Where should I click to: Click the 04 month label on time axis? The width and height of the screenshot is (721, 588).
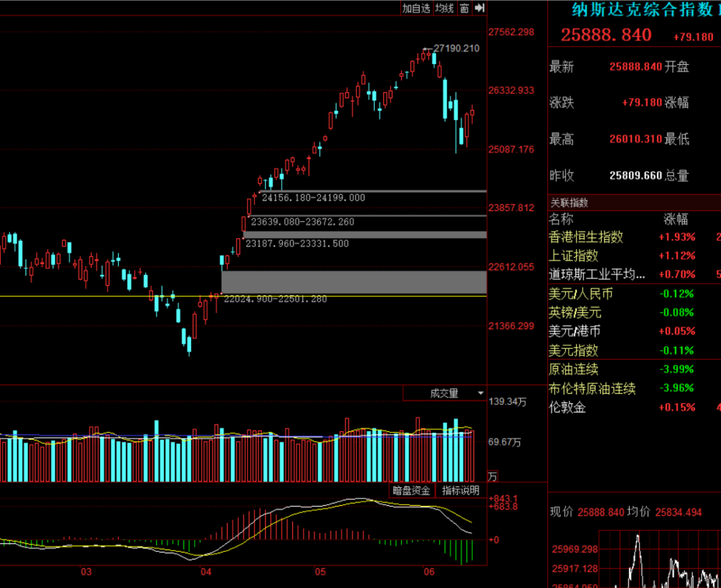pos(206,572)
